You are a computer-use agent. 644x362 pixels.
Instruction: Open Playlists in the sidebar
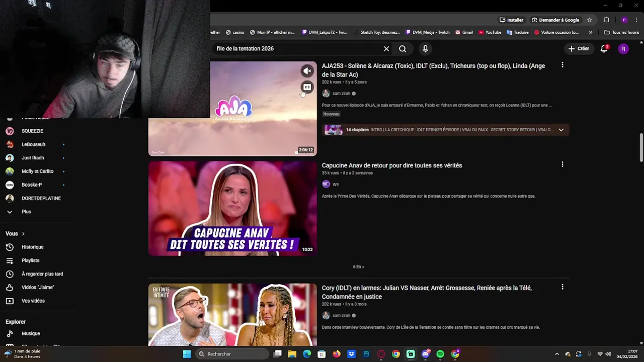click(x=30, y=260)
